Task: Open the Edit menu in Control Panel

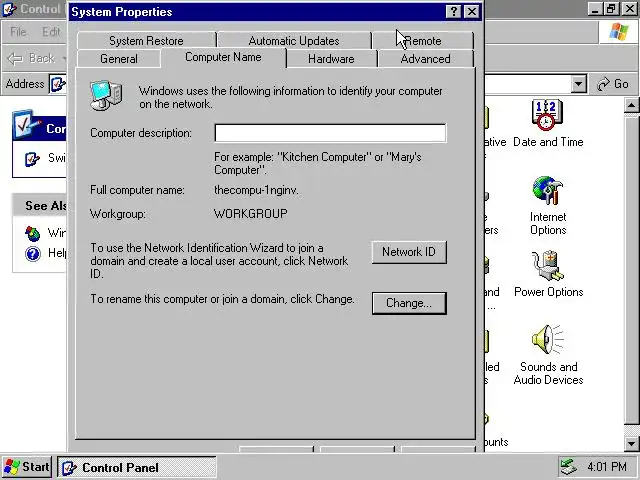Action: point(51,32)
